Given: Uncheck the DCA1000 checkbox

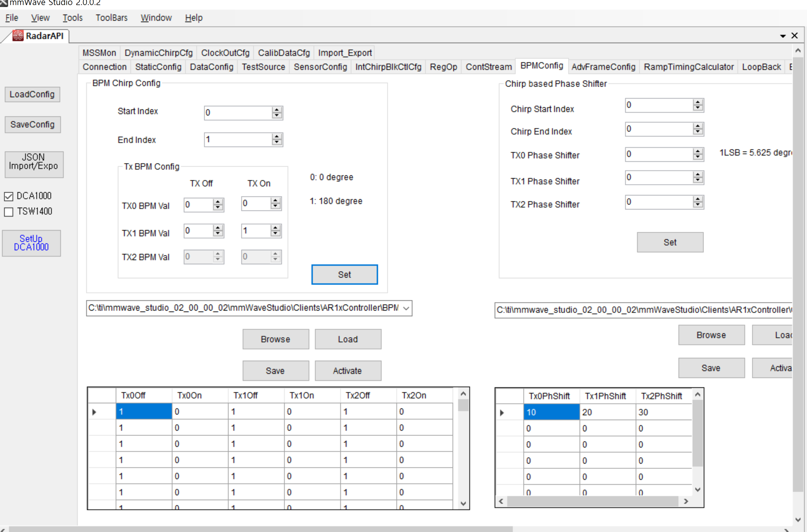Looking at the screenshot, I should point(9,197).
